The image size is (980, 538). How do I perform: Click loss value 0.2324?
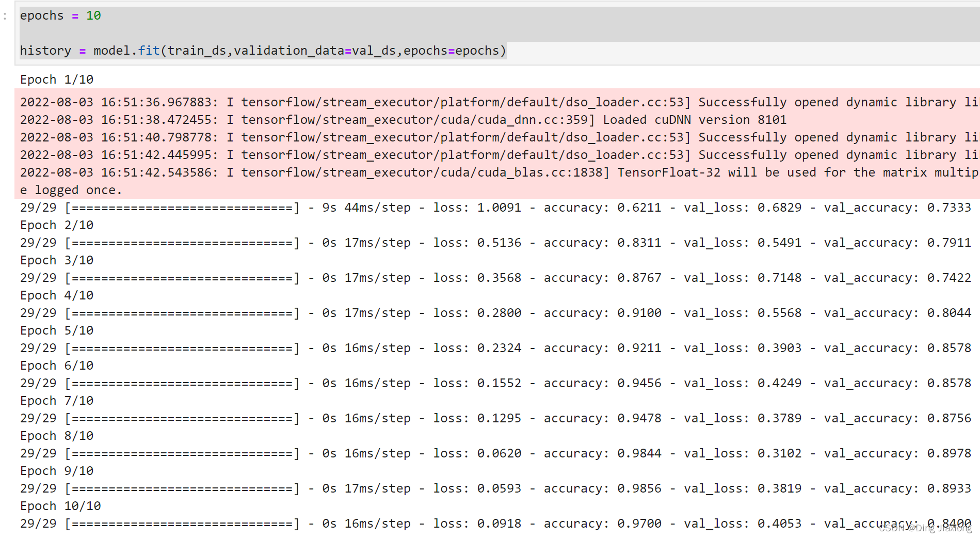[499, 348]
